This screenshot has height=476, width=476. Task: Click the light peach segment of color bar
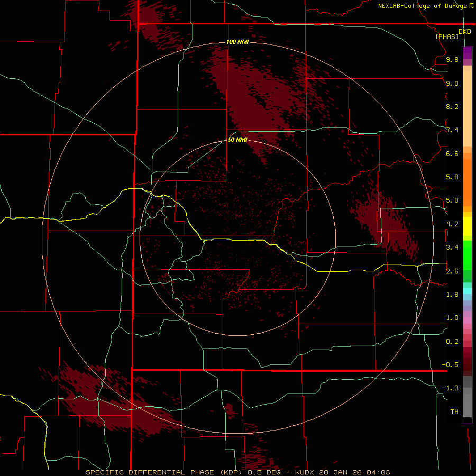(x=467, y=108)
